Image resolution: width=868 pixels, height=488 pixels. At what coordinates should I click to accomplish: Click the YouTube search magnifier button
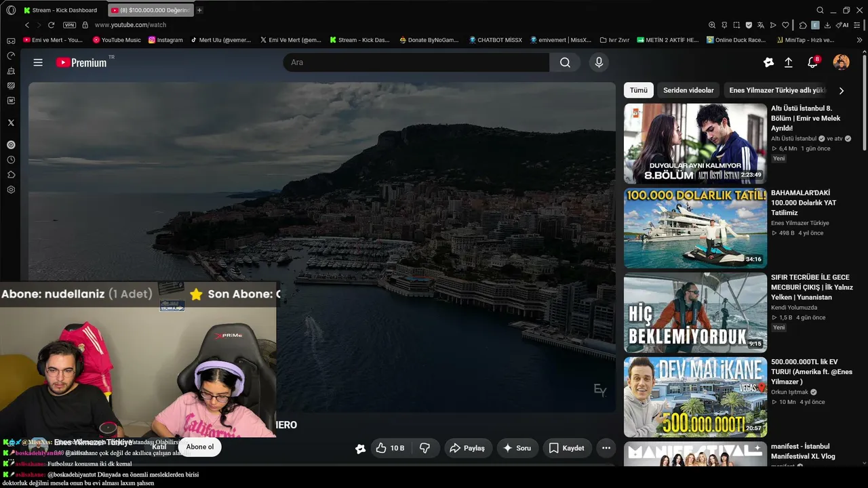[x=565, y=62]
